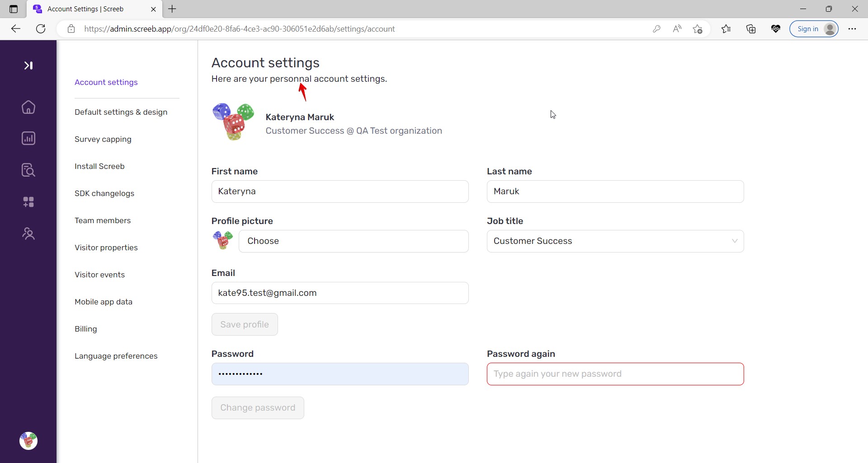Open Visitor events

[x=100, y=275]
